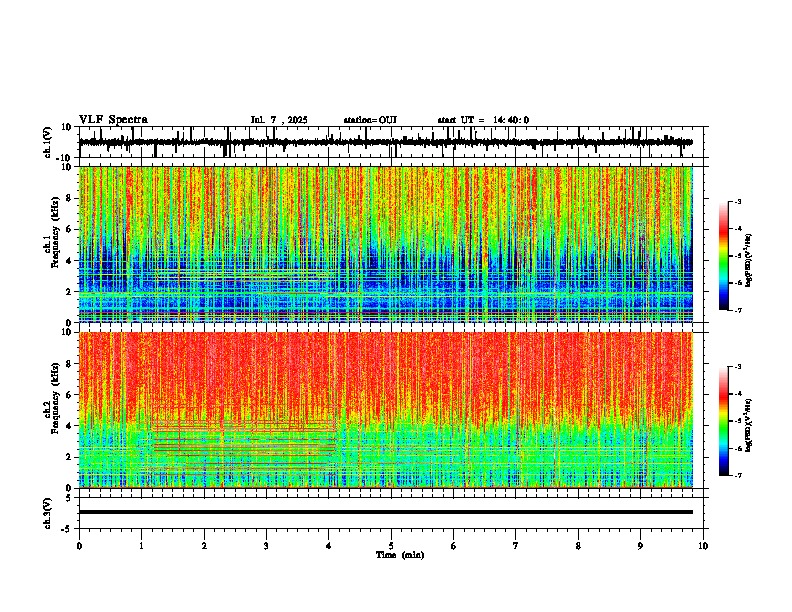The image size is (792, 612).
Task: Click the time axis tick label "9"
Action: (640, 546)
